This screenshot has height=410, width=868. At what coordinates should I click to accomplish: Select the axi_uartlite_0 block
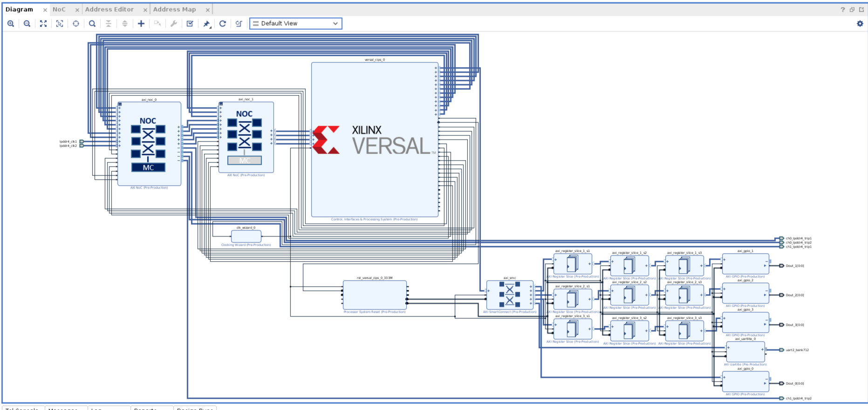tap(745, 352)
